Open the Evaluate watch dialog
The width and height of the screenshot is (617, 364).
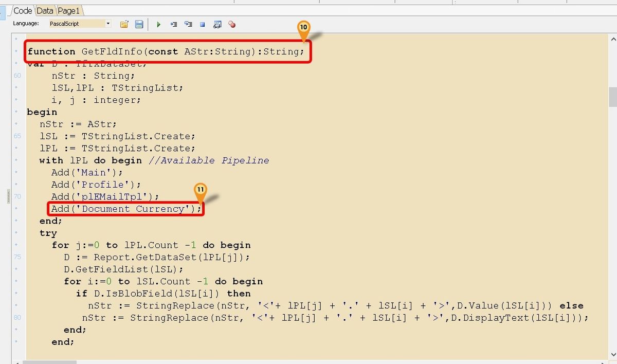click(x=217, y=24)
